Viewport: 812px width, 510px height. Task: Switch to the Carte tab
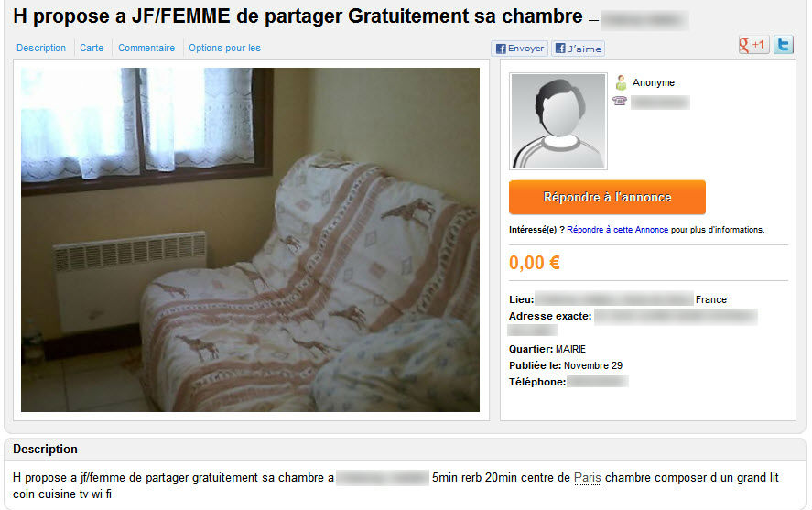pyautogui.click(x=92, y=48)
